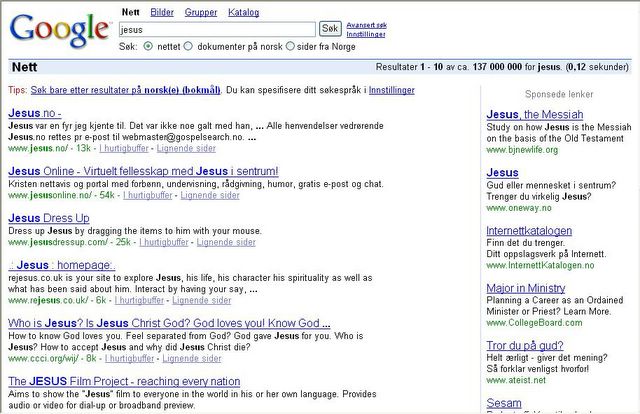Image resolution: width=640 pixels, height=414 pixels.
Task: Open the Bilder tab
Action: tap(162, 12)
